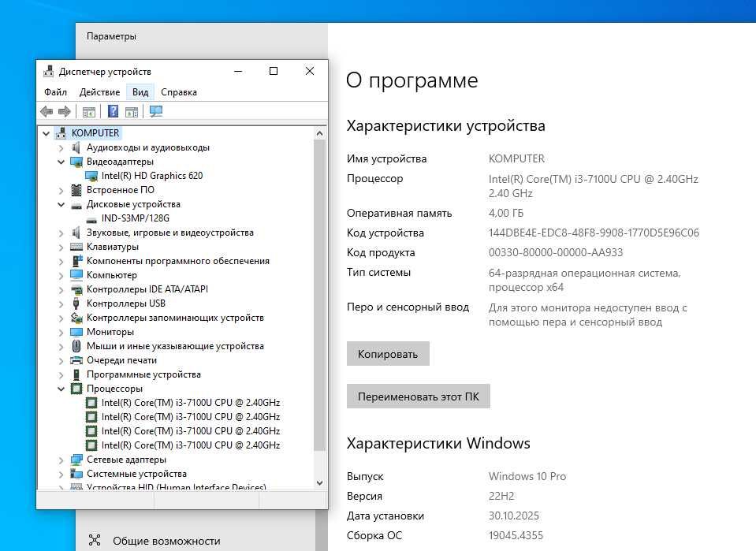Image resolution: width=756 pixels, height=551 pixels.
Task: Click the 22H2 version value
Action: [501, 496]
